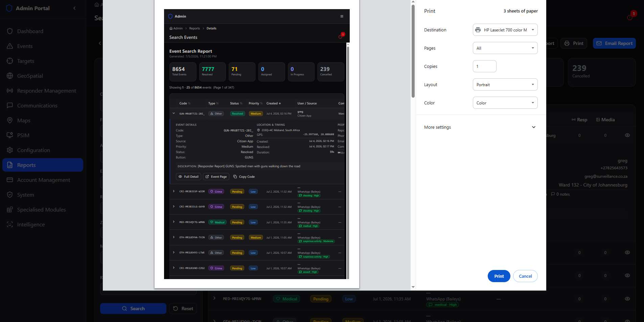The width and height of the screenshot is (644, 322).
Task: Click the Reset filters button
Action: click(183, 308)
